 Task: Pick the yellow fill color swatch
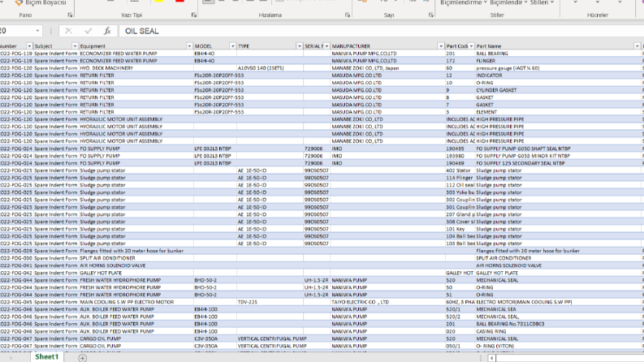click(x=159, y=2)
